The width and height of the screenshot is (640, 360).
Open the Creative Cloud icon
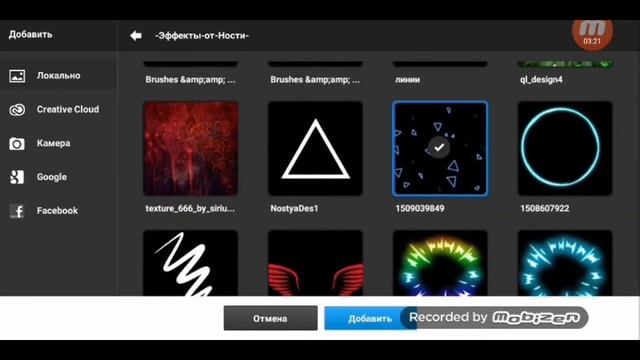coord(17,110)
